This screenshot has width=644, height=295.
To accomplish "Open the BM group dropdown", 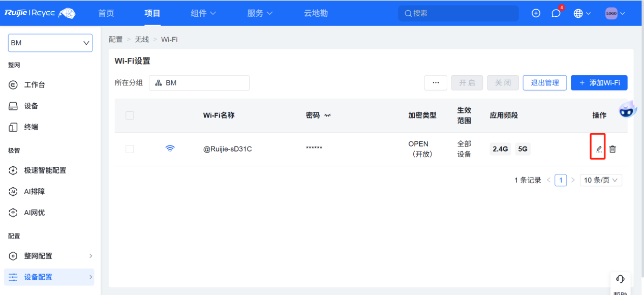I will click(x=50, y=43).
